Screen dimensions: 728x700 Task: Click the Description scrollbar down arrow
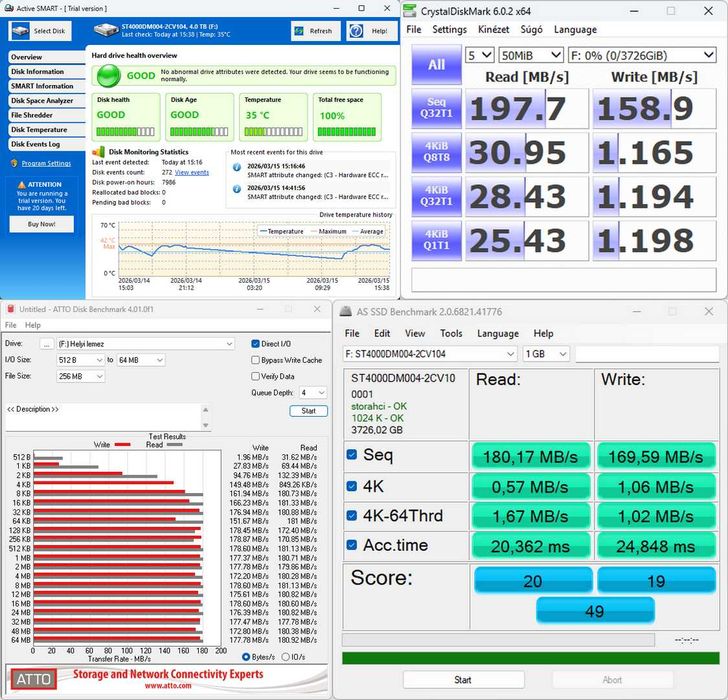point(206,425)
